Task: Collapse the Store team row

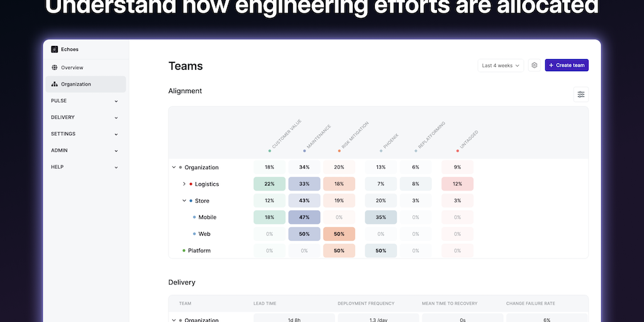Action: pos(184,201)
